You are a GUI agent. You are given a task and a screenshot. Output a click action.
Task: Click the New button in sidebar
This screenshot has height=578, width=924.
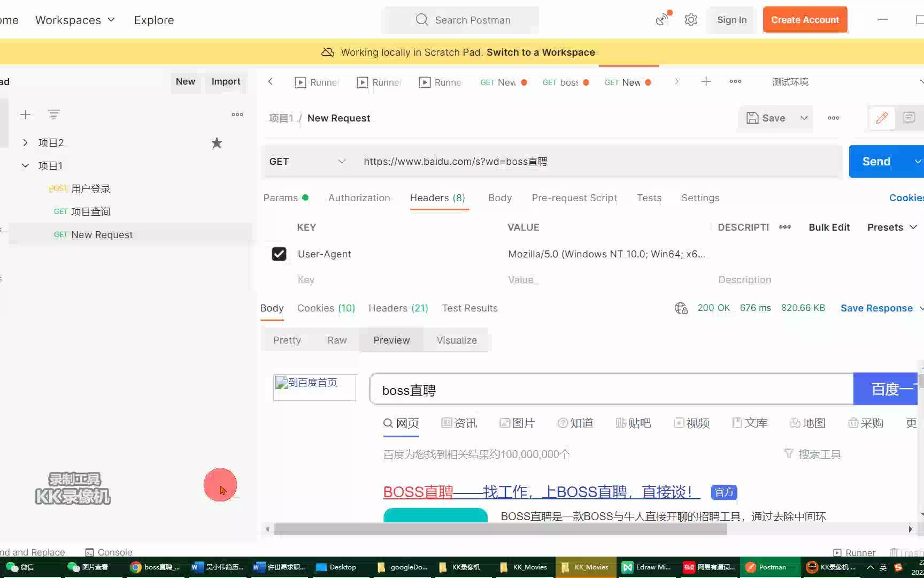186,81
